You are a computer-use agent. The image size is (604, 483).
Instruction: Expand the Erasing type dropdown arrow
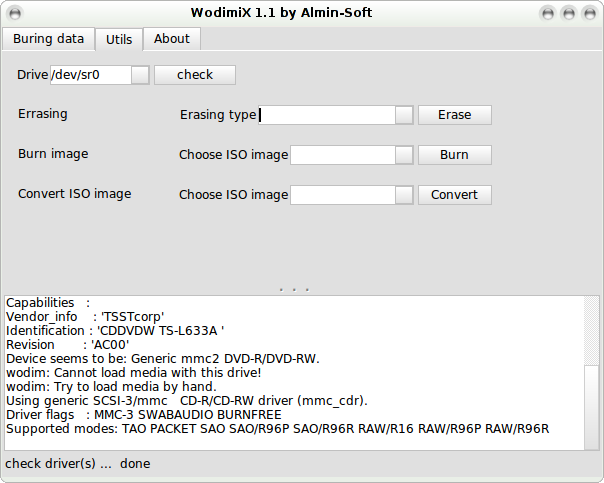pos(404,115)
